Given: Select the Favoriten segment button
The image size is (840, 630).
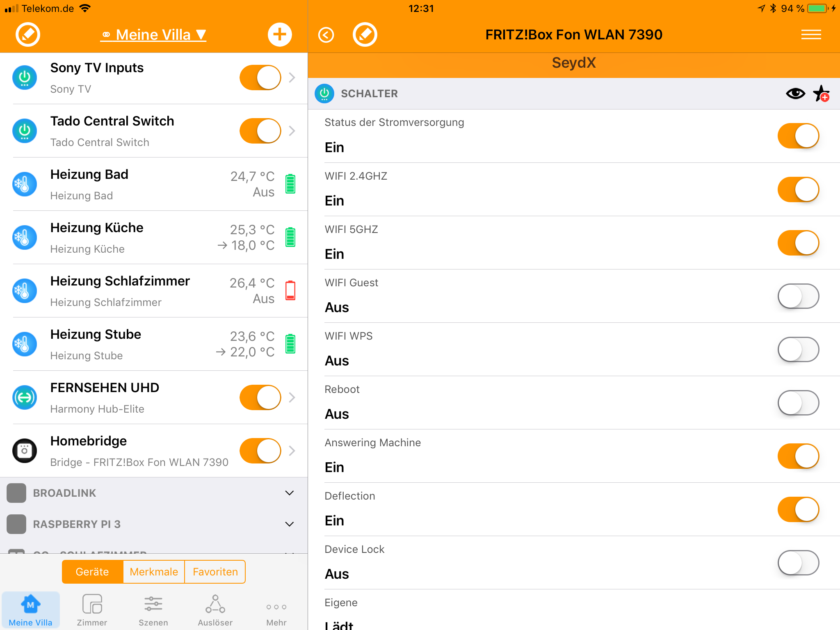Looking at the screenshot, I should [215, 572].
